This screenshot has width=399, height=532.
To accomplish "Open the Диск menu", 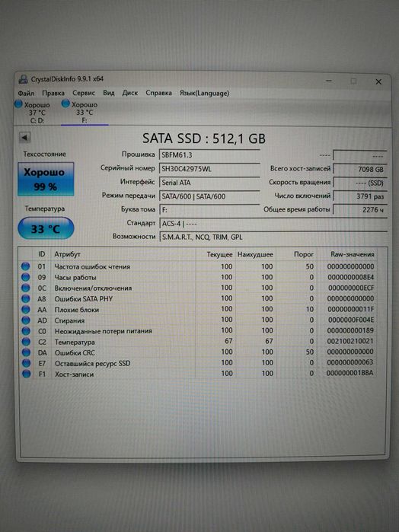I will [130, 93].
